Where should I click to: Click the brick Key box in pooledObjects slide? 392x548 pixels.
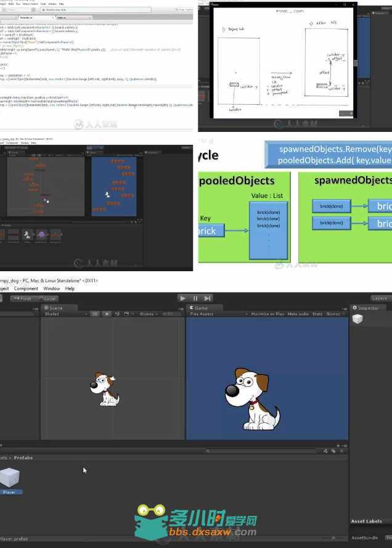coord(211,231)
